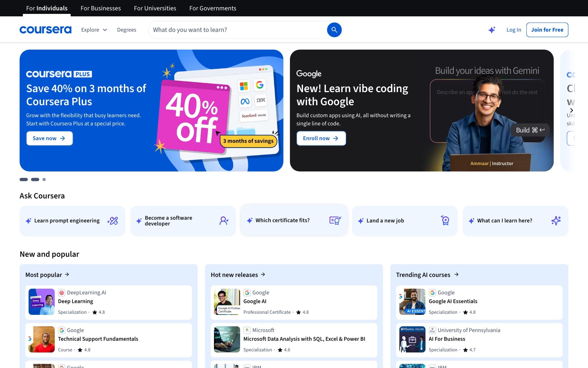This screenshot has width=588, height=368.
Task: Click arrow next to Most popular heading
Action: coord(67,275)
